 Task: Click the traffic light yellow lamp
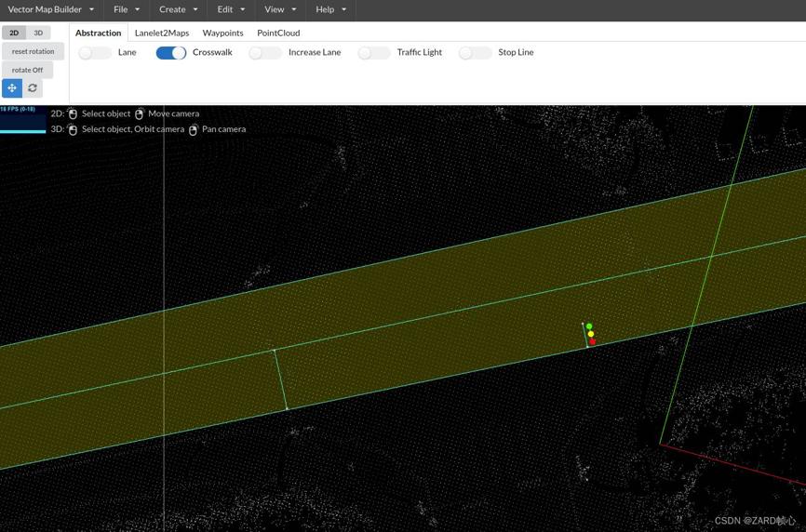(x=590, y=334)
